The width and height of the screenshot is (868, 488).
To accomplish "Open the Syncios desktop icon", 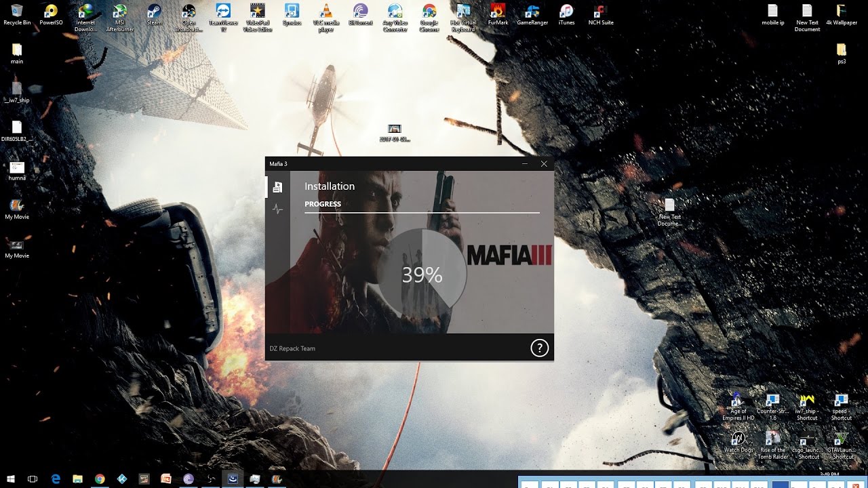I will coord(292,14).
